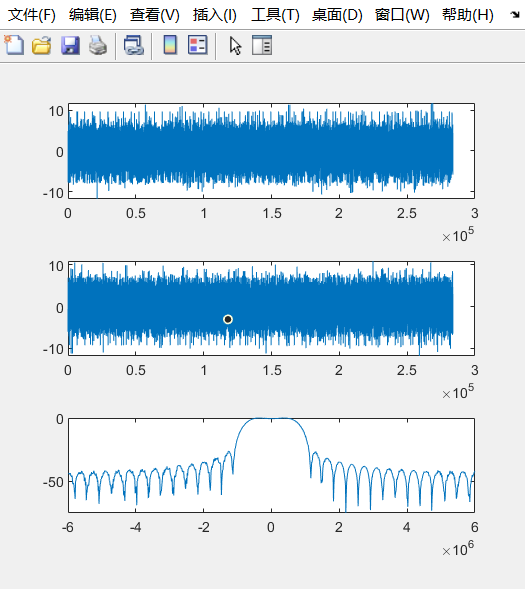Image resolution: width=525 pixels, height=589 pixels.
Task: Open the 插入(I) menu
Action: coord(215,15)
